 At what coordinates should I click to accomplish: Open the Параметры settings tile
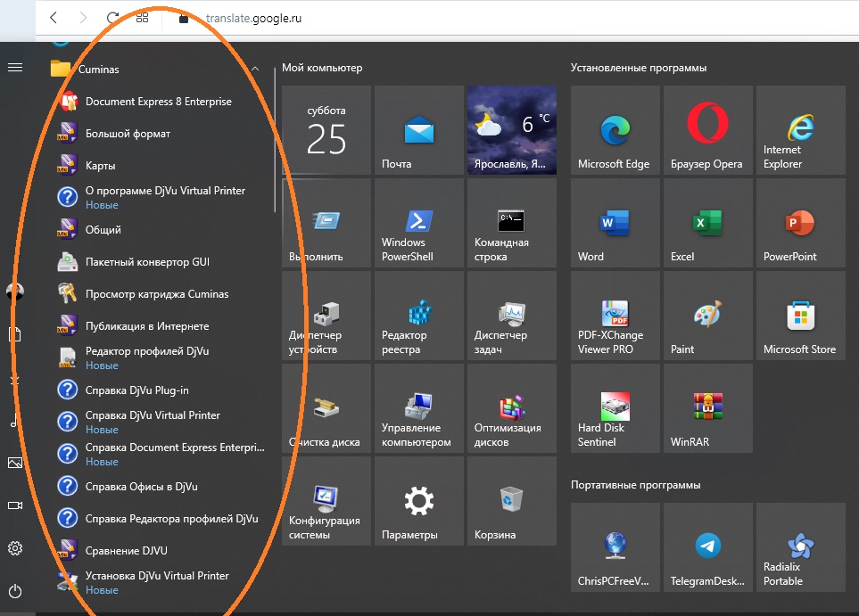419,501
